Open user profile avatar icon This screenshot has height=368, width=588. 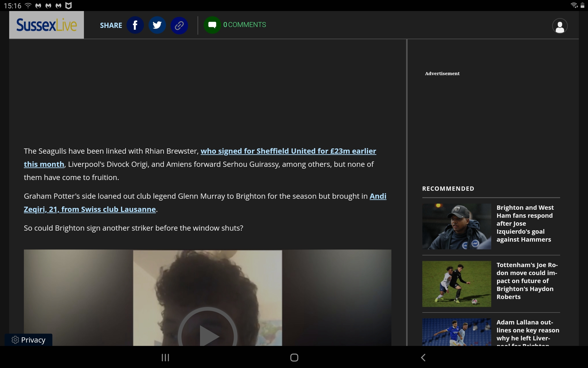pyautogui.click(x=560, y=26)
